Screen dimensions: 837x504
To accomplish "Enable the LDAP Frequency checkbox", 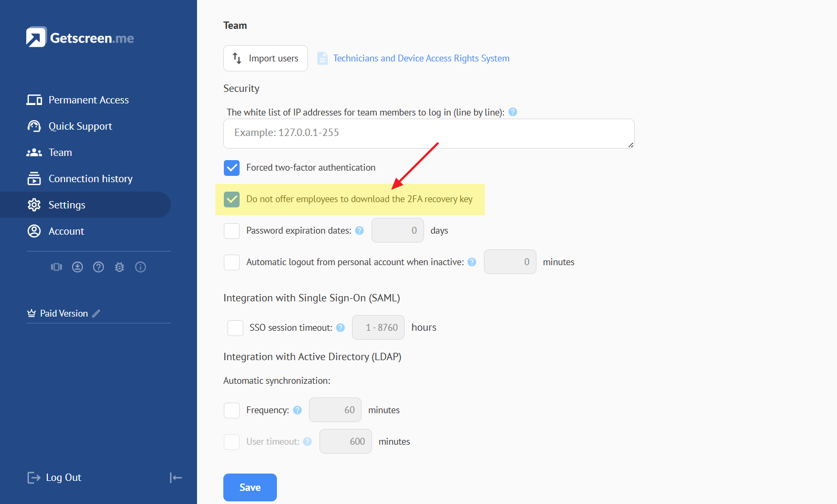I will 232,411.
